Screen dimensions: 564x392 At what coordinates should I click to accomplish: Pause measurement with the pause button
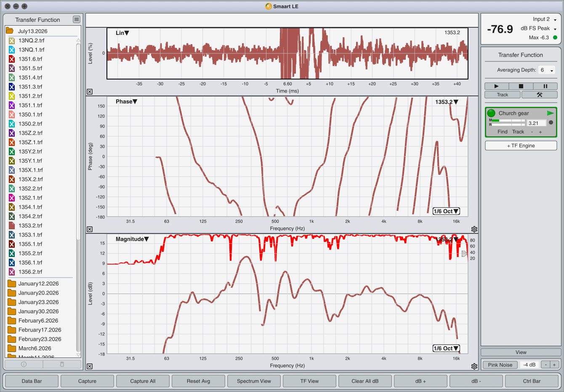545,86
